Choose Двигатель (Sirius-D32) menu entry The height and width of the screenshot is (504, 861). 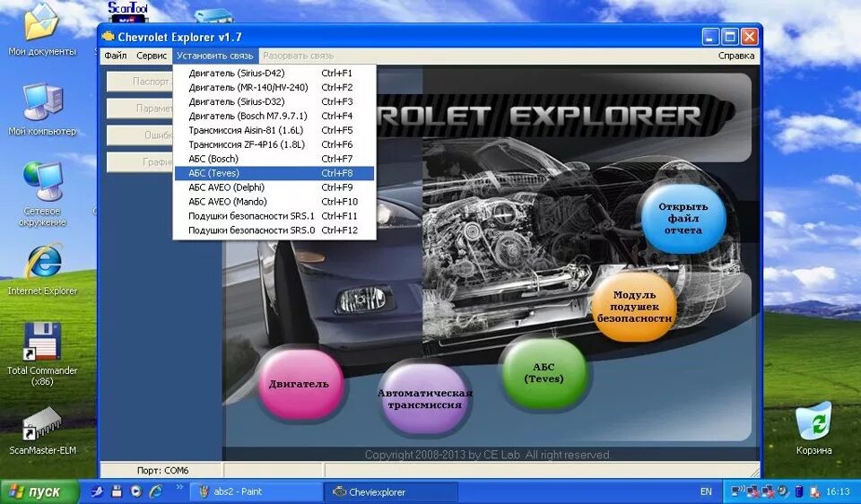click(274, 101)
